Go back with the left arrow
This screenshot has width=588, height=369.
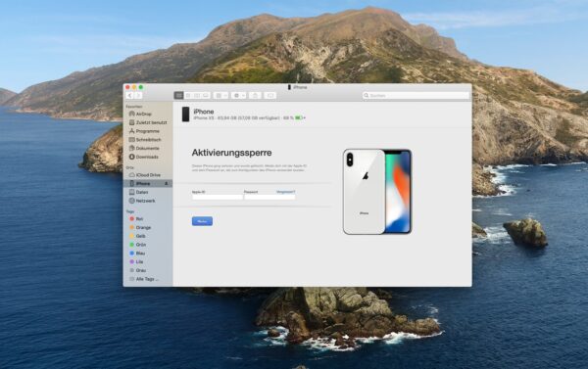(129, 96)
